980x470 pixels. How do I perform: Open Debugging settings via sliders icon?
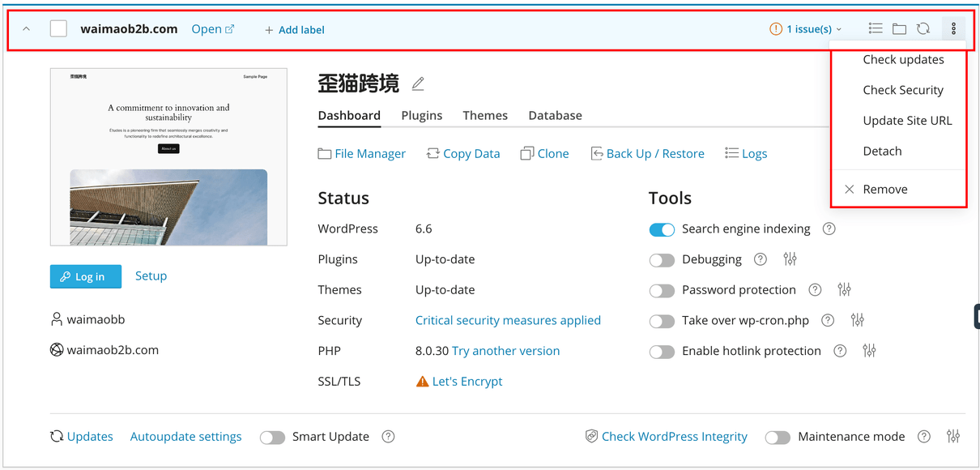[x=790, y=258]
